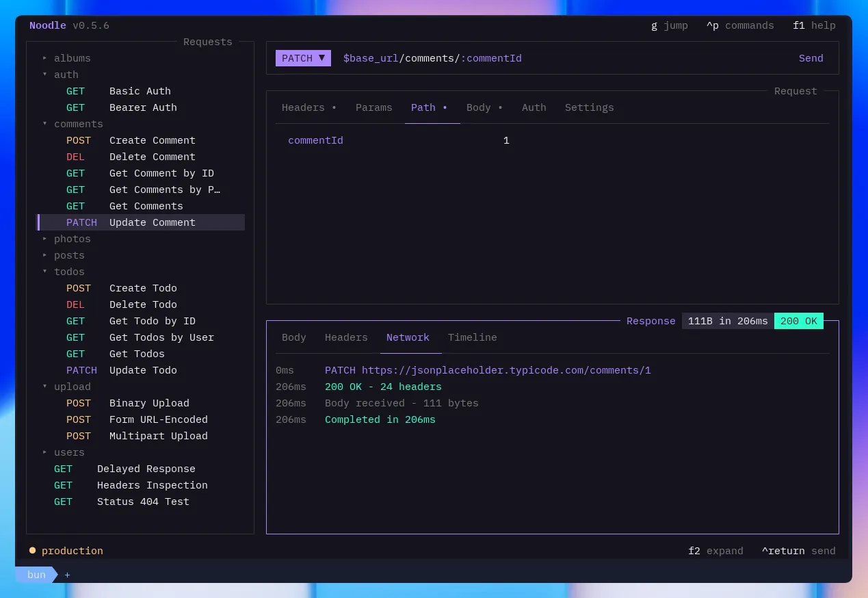Click the 111B in 206ms badge
The height and width of the screenshot is (598, 868).
click(728, 321)
